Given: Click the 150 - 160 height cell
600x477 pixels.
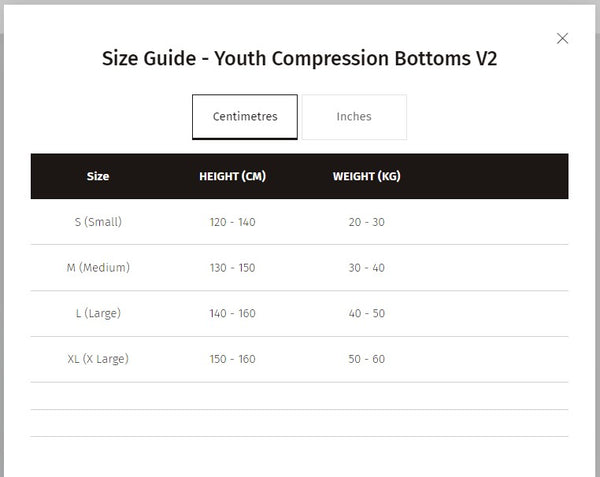Looking at the screenshot, I should tap(232, 359).
